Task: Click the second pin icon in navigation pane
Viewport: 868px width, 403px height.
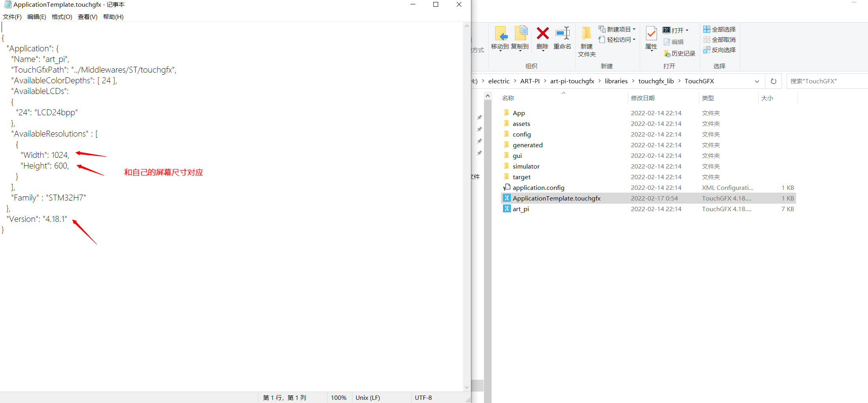Action: pyautogui.click(x=479, y=129)
